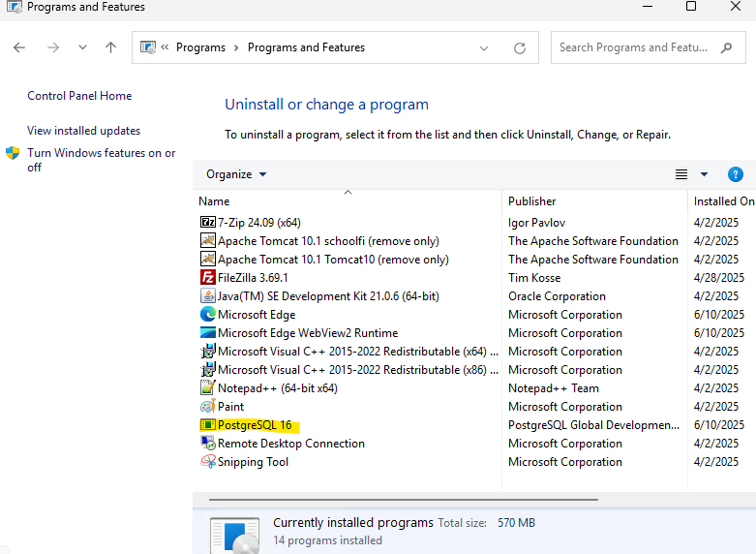This screenshot has height=554, width=756.
Task: Select the Snipping Tool entry name
Action: point(253,462)
